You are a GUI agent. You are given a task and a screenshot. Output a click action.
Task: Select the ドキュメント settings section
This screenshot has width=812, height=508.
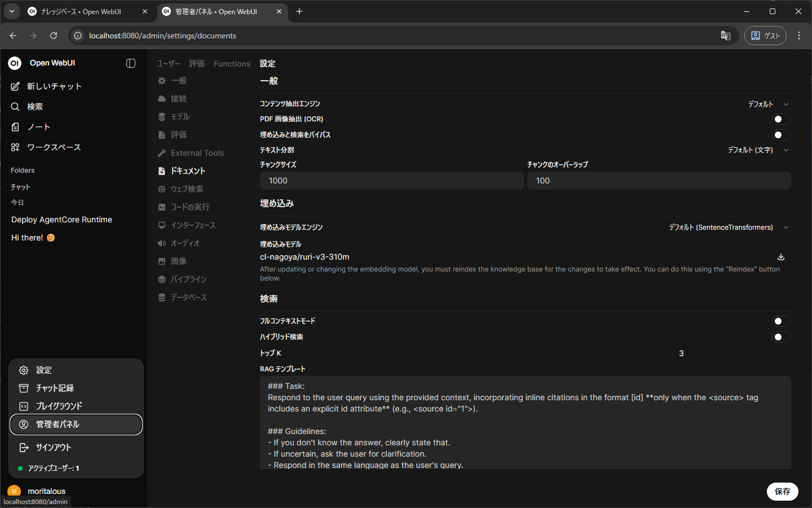[182, 171]
